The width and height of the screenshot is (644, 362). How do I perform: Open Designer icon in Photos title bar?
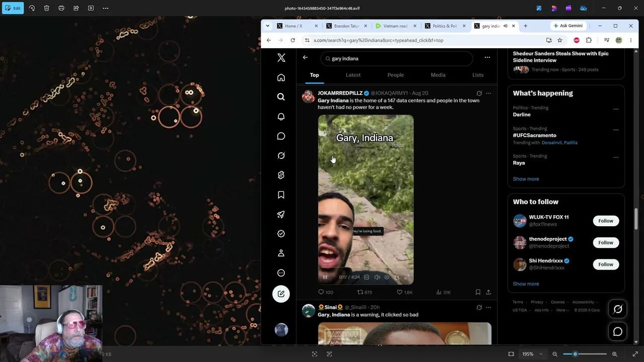[x=554, y=8]
